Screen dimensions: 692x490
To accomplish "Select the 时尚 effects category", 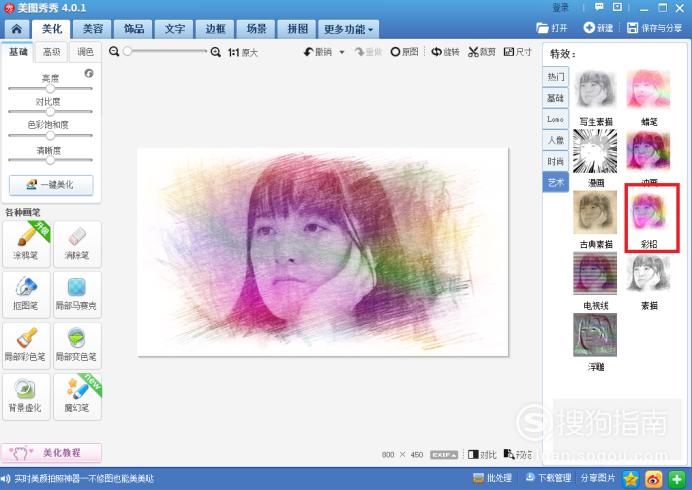I will (556, 162).
